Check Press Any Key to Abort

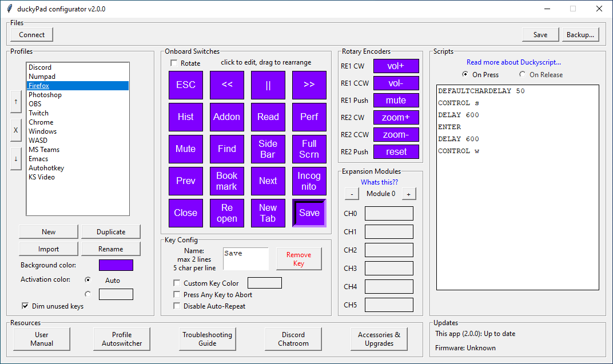177,294
